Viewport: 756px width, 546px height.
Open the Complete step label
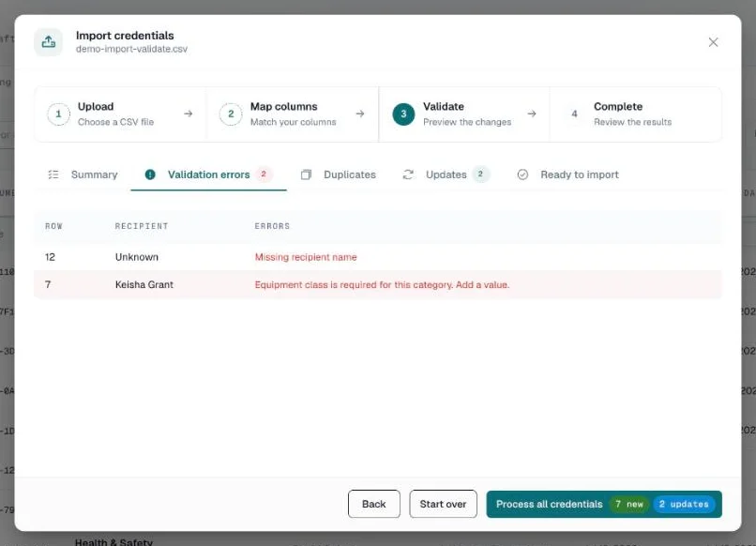point(618,107)
